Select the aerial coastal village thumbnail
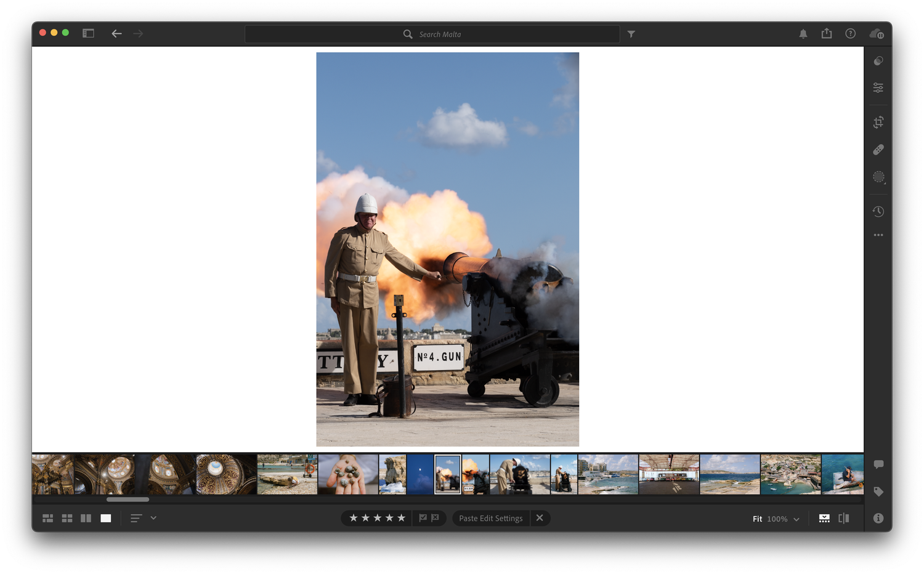Screen dimensions: 924x574 pos(790,474)
